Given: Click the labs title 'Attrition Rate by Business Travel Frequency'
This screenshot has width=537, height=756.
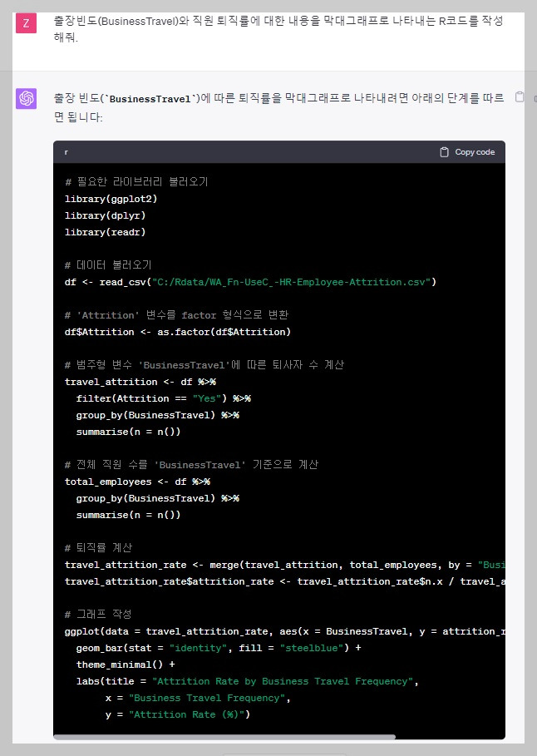Looking at the screenshot, I should (x=283, y=681).
